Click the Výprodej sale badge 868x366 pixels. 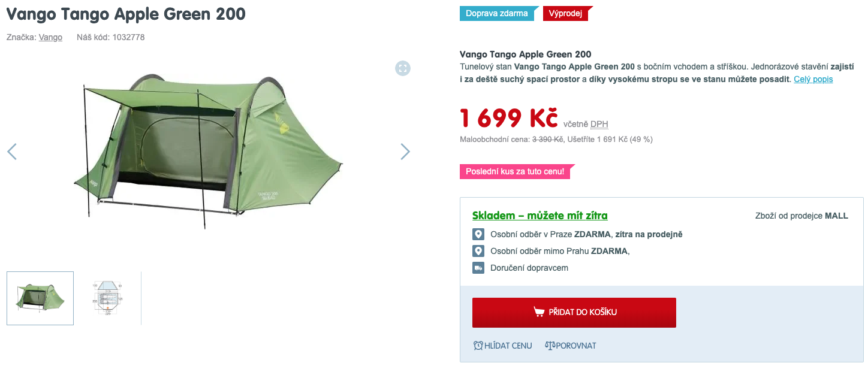(x=566, y=13)
